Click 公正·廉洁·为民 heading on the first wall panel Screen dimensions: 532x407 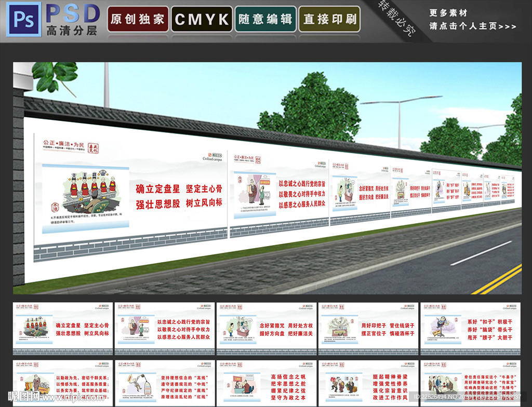tap(63, 144)
